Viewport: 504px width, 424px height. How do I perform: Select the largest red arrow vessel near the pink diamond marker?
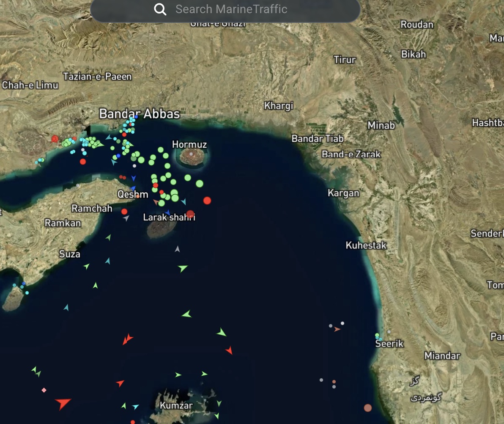pyautogui.click(x=63, y=403)
